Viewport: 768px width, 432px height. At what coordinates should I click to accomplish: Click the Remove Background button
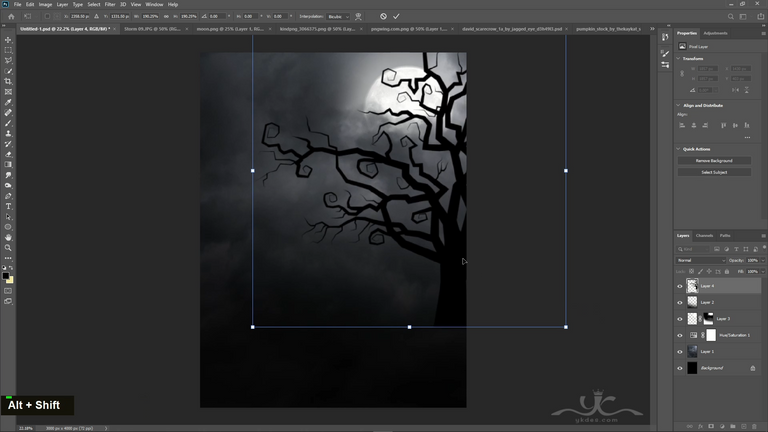(x=714, y=161)
